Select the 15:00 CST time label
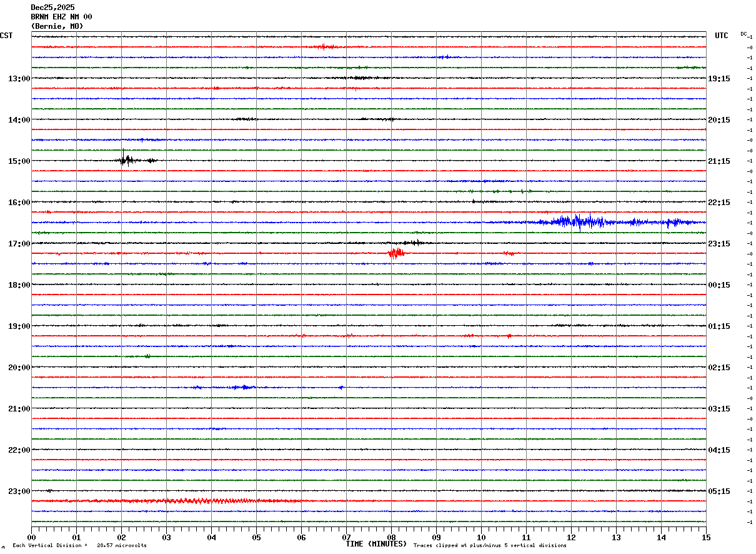The image size is (756, 554). pyautogui.click(x=19, y=161)
